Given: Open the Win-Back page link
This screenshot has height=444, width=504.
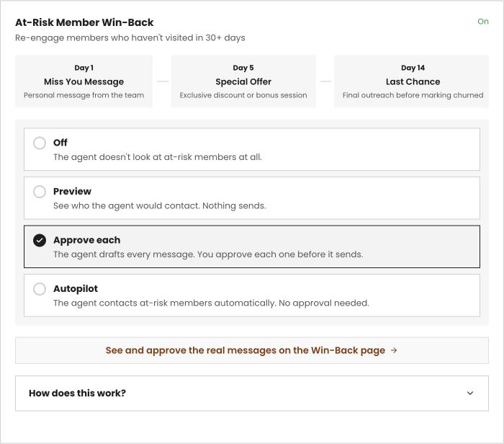Looking at the screenshot, I should tap(252, 350).
